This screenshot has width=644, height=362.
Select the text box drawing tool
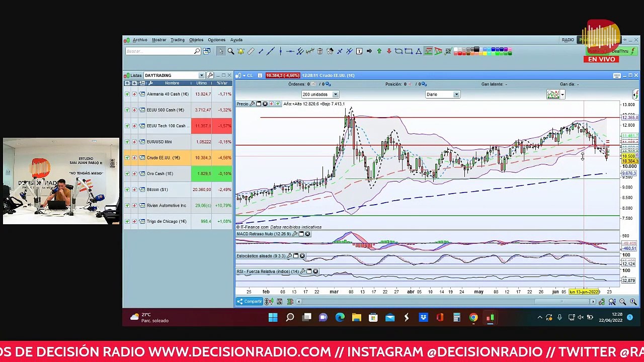[359, 51]
